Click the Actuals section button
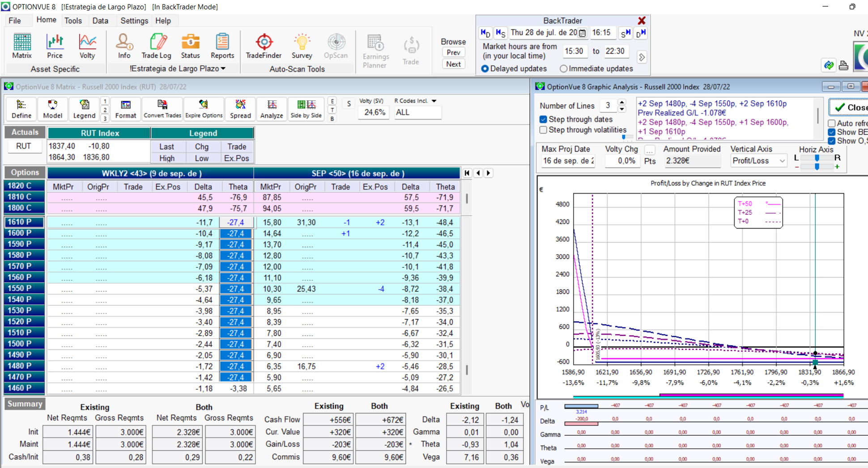868x468 pixels. (x=25, y=132)
